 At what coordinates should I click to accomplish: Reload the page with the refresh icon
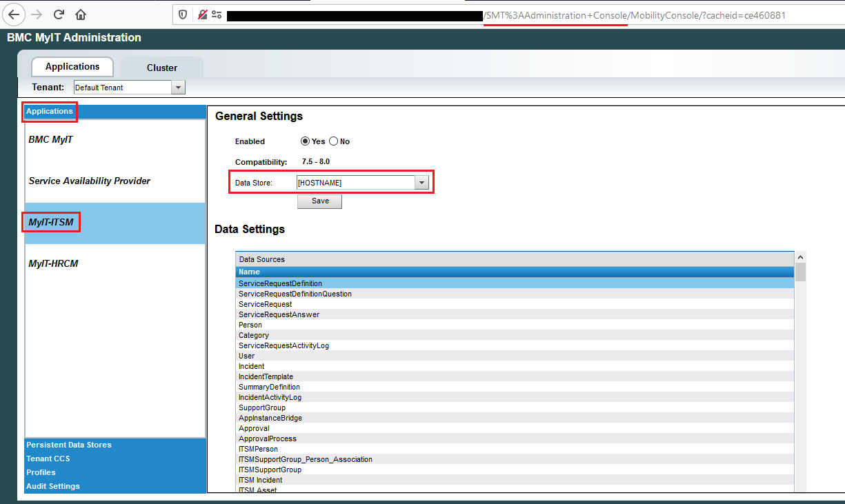59,14
